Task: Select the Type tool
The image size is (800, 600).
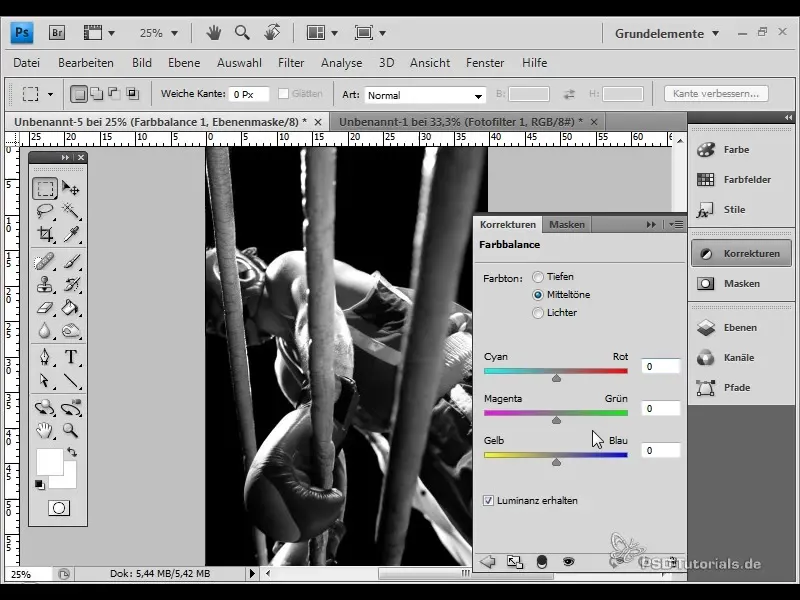Action: (x=71, y=357)
